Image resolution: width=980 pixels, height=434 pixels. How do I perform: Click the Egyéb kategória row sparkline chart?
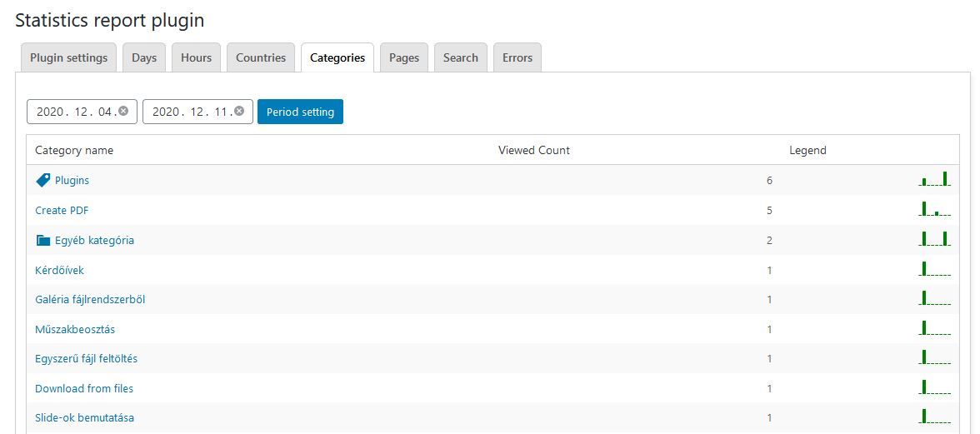pos(935,239)
